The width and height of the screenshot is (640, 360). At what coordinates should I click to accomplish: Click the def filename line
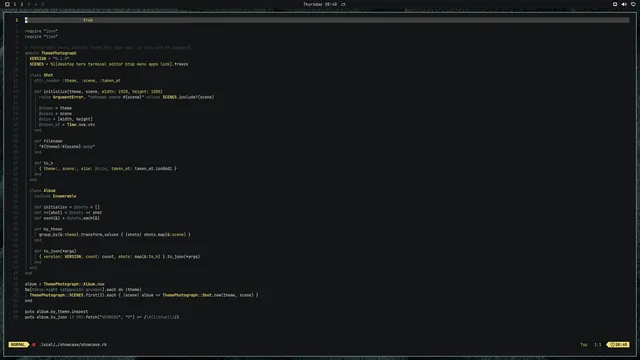point(48,141)
